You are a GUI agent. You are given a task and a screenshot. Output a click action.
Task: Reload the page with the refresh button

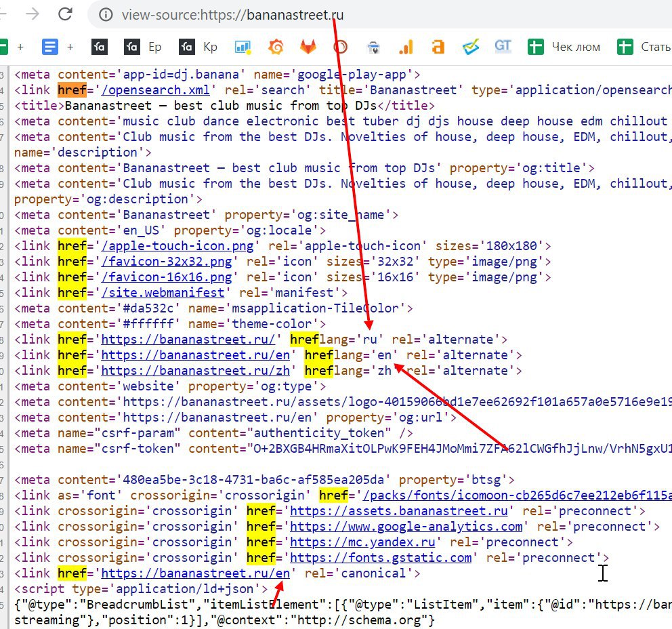65,14
